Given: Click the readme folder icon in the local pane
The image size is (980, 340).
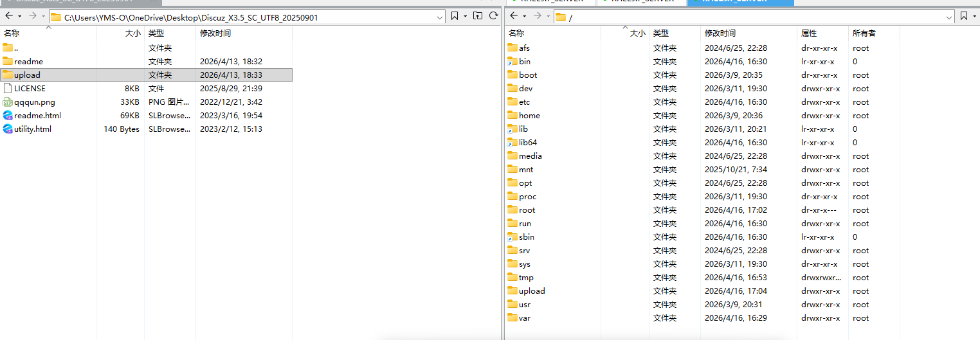Looking at the screenshot, I should (8, 61).
